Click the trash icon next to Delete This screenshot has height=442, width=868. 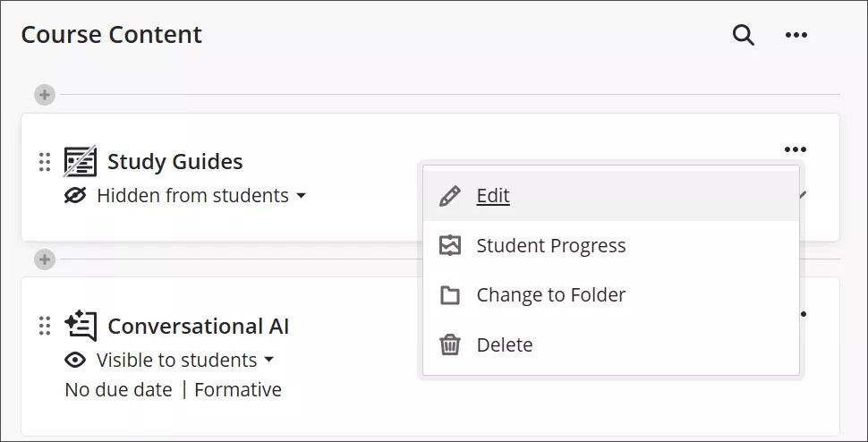coord(450,344)
